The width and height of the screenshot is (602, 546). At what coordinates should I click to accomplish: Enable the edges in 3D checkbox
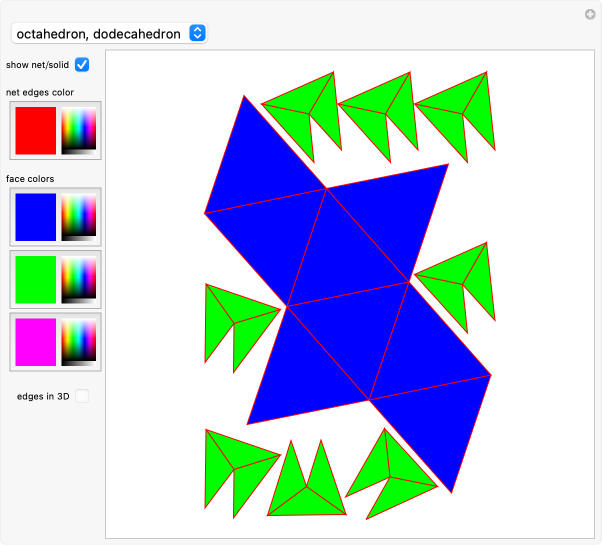82,396
